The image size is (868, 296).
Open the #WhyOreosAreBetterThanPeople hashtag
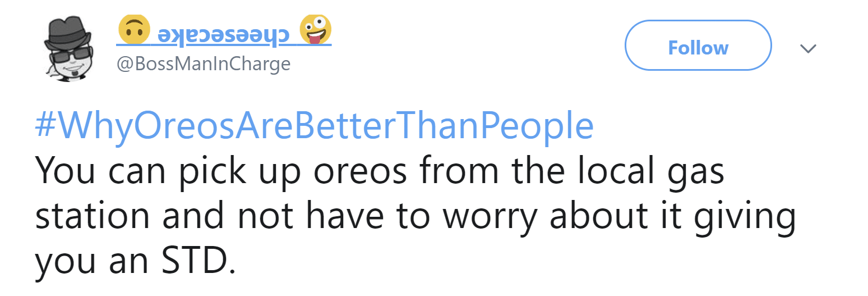tap(314, 126)
